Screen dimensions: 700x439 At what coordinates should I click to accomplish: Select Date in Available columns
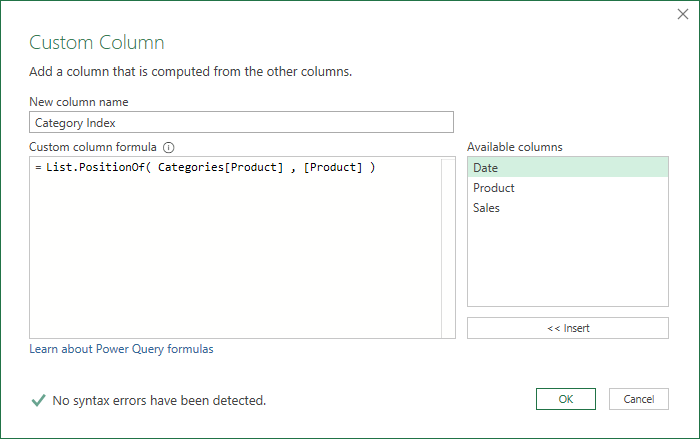click(x=568, y=167)
